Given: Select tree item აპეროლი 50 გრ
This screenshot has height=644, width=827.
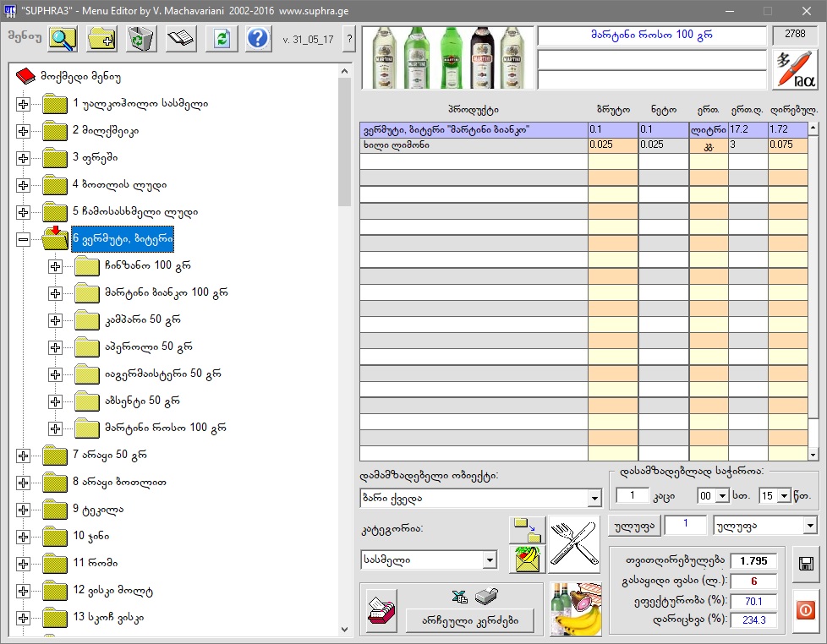Looking at the screenshot, I should point(148,347).
